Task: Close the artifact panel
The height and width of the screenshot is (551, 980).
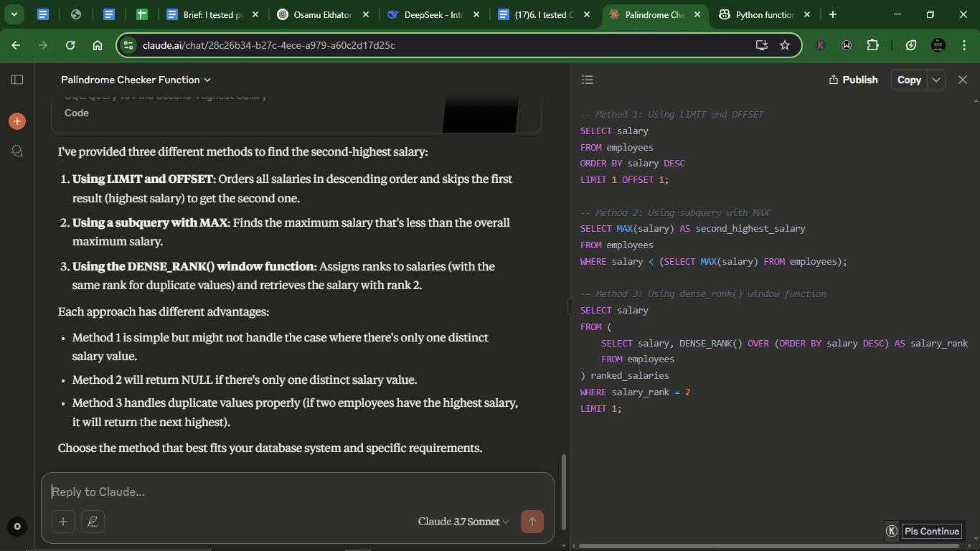Action: (x=963, y=80)
